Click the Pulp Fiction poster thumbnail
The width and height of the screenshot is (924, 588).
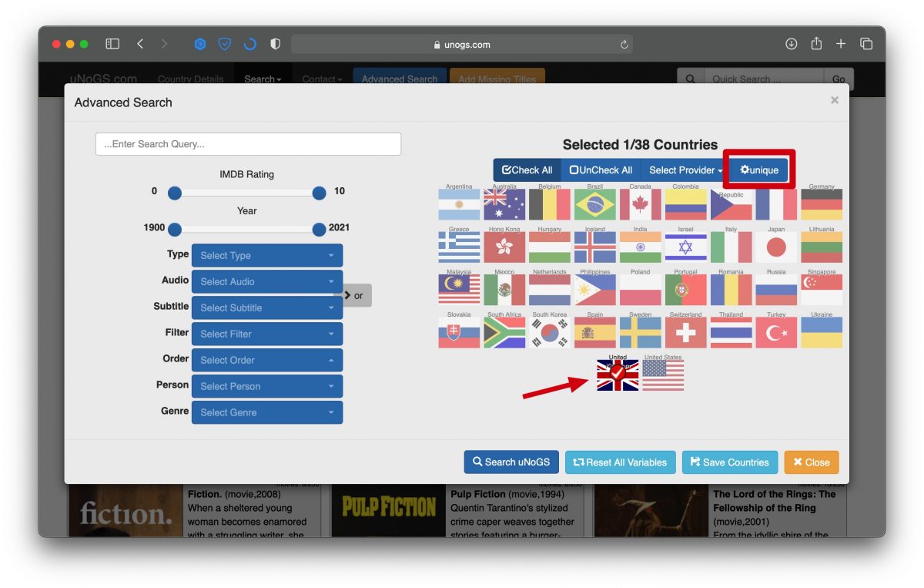(x=389, y=509)
